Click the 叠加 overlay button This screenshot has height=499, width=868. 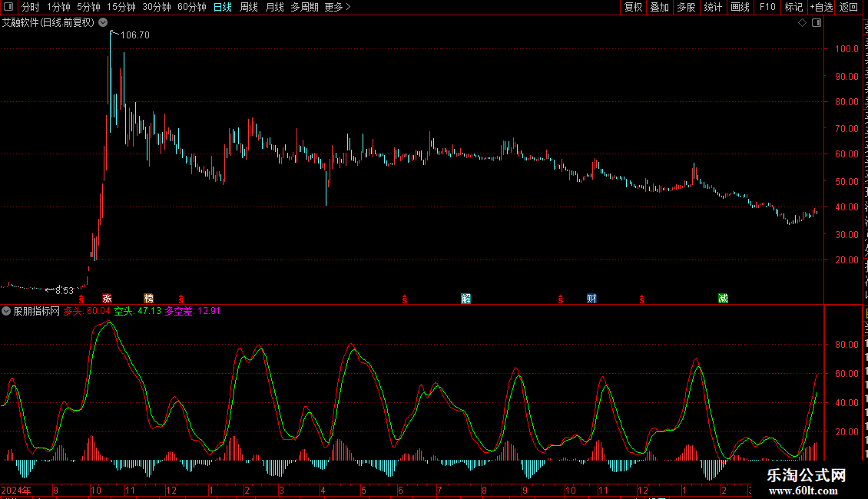point(659,7)
